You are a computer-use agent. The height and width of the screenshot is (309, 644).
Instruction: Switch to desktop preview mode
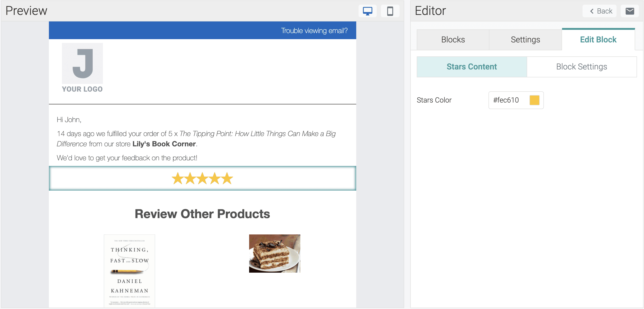[x=367, y=11]
